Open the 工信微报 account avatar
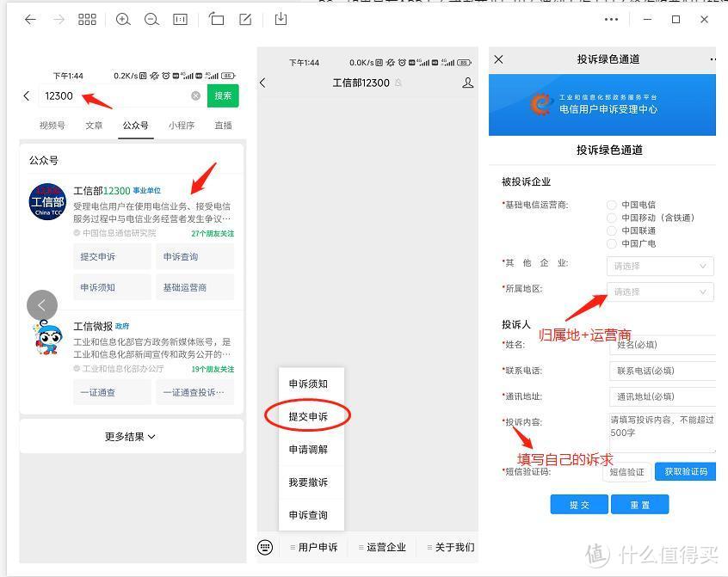Image resolution: width=728 pixels, height=577 pixels. tap(48, 337)
